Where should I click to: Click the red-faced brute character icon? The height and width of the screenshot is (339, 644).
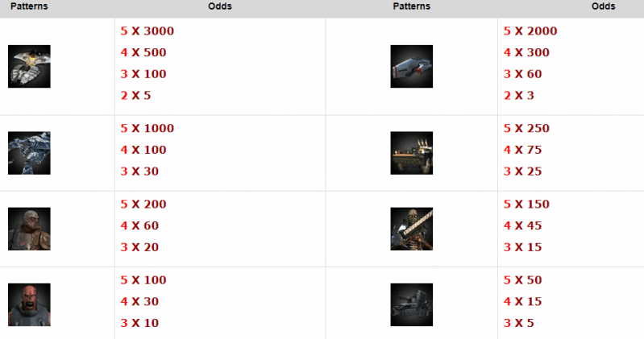29,305
